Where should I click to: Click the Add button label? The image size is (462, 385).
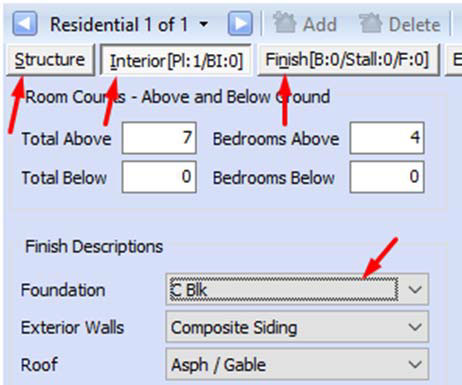click(319, 25)
